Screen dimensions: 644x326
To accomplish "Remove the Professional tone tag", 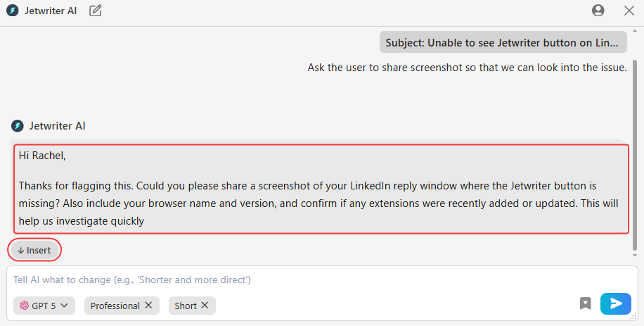I will coord(148,306).
